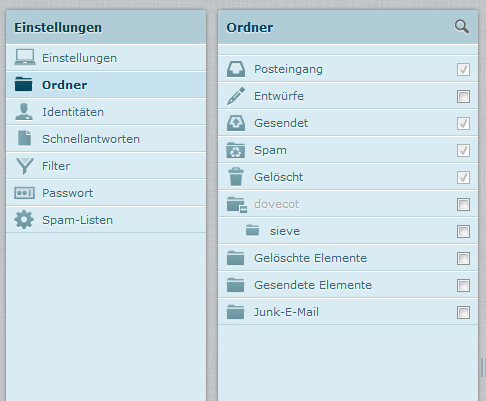
Task: Click the folder icon beside Gelöschte Elemente
Action: click(235, 258)
